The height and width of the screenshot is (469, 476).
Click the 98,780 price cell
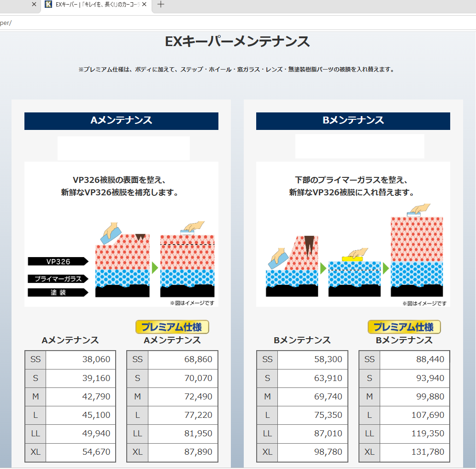coord(313,452)
